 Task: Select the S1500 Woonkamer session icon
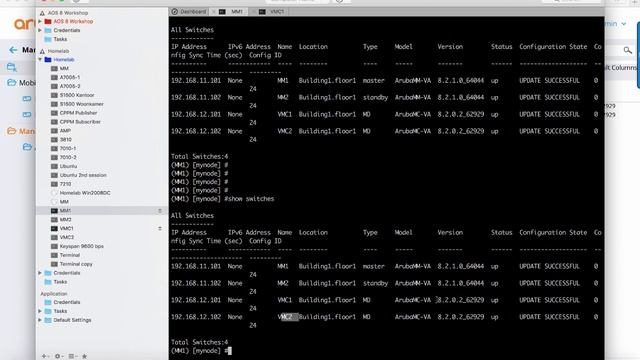point(54,104)
